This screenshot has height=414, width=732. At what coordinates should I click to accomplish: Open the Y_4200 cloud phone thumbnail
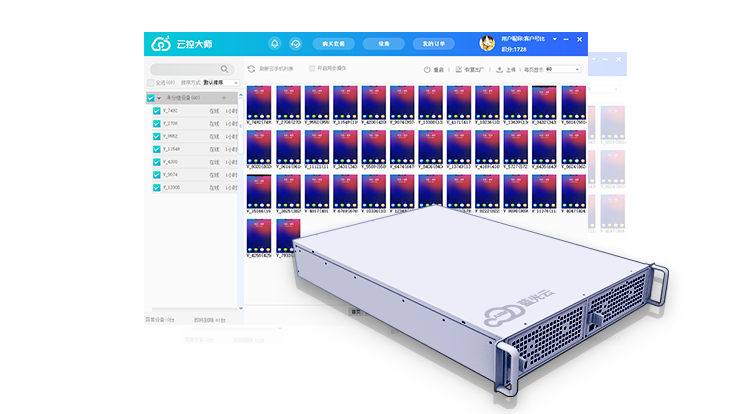click(373, 103)
